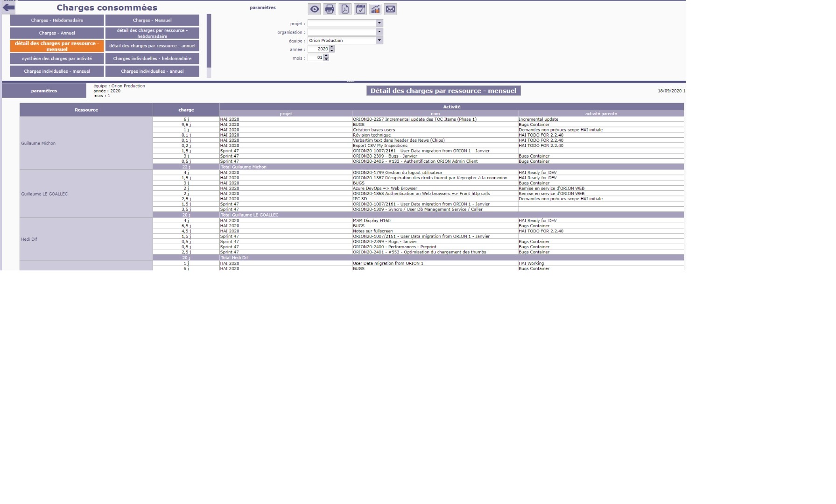The width and height of the screenshot is (836, 504).
Task: Open Charges - Annuel report
Action: 57,33
